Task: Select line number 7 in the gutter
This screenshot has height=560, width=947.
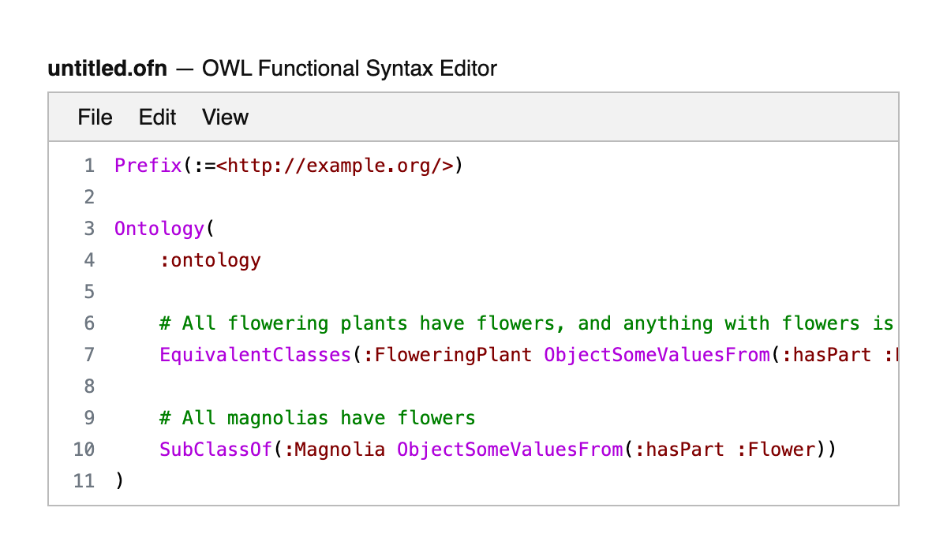Action: coord(88,355)
